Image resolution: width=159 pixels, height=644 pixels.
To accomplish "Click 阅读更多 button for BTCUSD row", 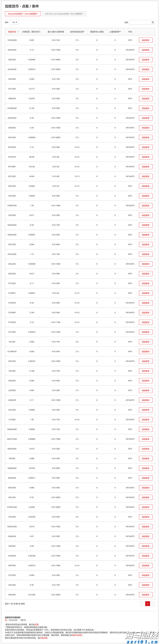I will [145, 176].
